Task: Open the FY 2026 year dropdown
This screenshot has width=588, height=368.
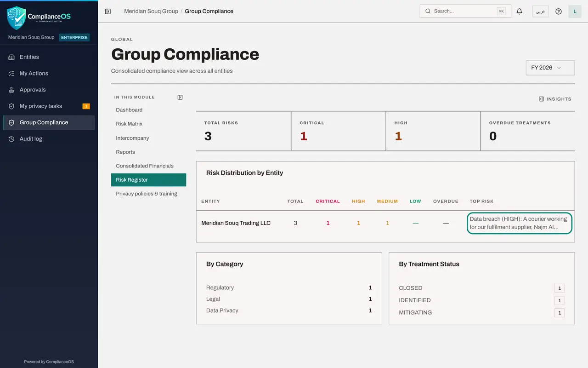Action: click(550, 68)
